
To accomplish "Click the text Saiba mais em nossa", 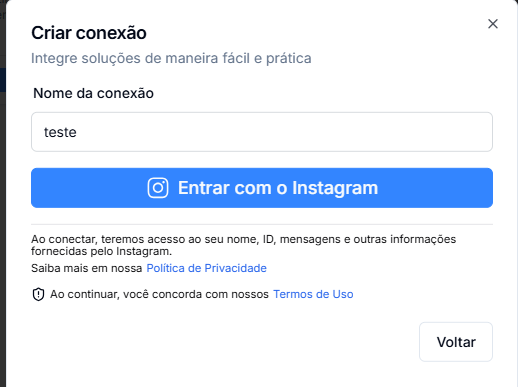I will (87, 268).
